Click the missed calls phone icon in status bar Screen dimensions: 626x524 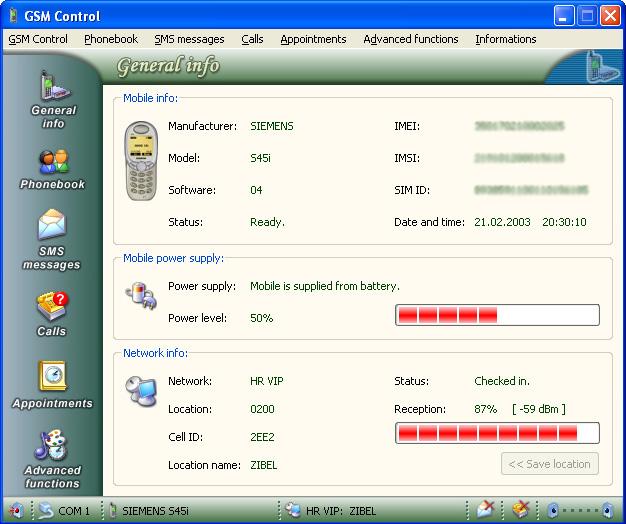tap(521, 510)
